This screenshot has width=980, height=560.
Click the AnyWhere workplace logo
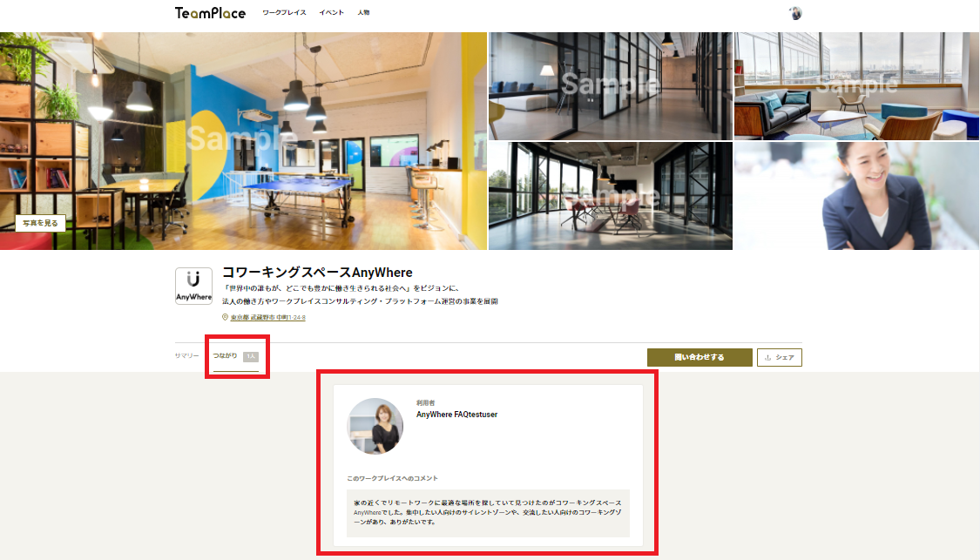coord(193,286)
